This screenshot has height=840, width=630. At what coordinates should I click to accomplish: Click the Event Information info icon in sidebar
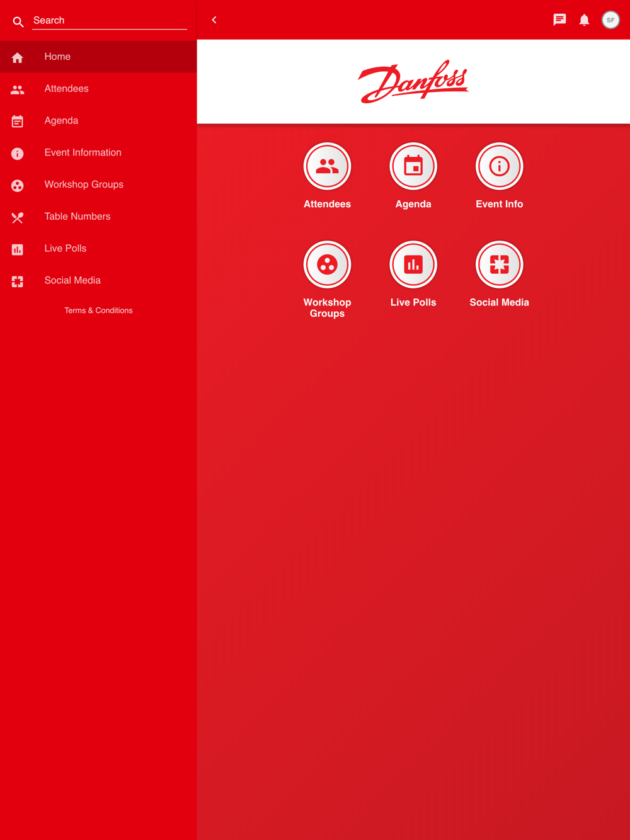[18, 154]
